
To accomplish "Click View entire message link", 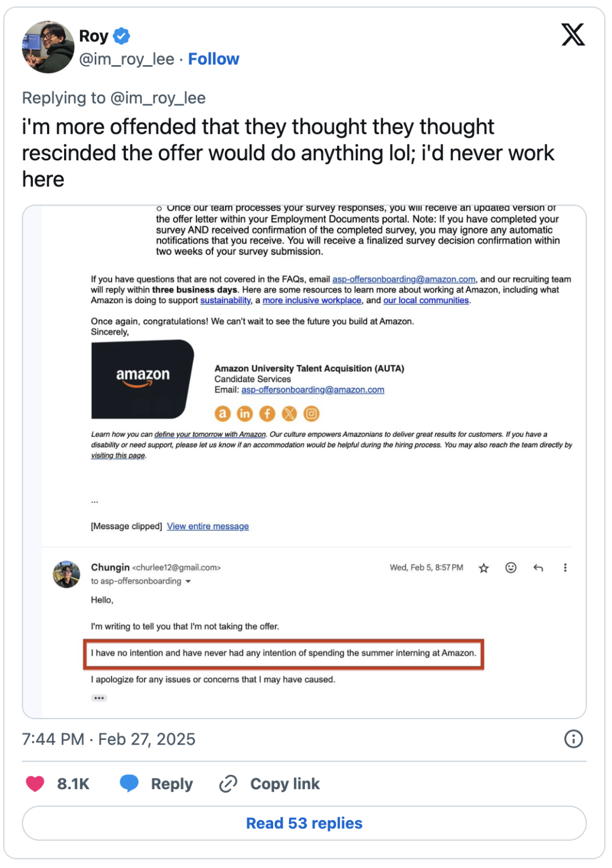I will pyautogui.click(x=208, y=526).
